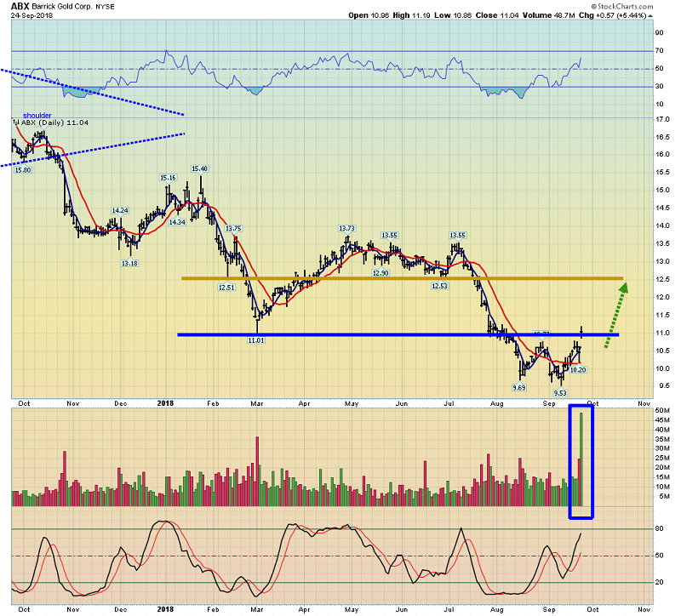
Task: Click the Chg +0.57 (+5.44%) value
Action: coord(613,15)
